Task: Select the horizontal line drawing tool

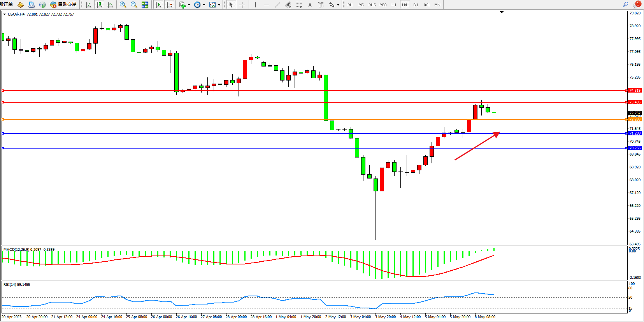Action: point(266,5)
